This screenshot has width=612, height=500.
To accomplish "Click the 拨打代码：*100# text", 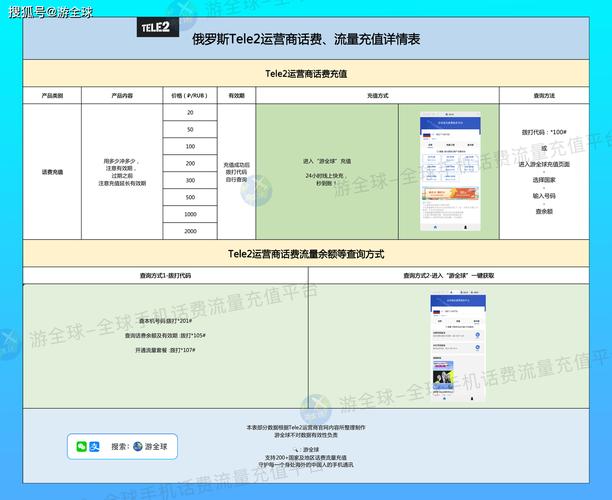I will coord(544,132).
